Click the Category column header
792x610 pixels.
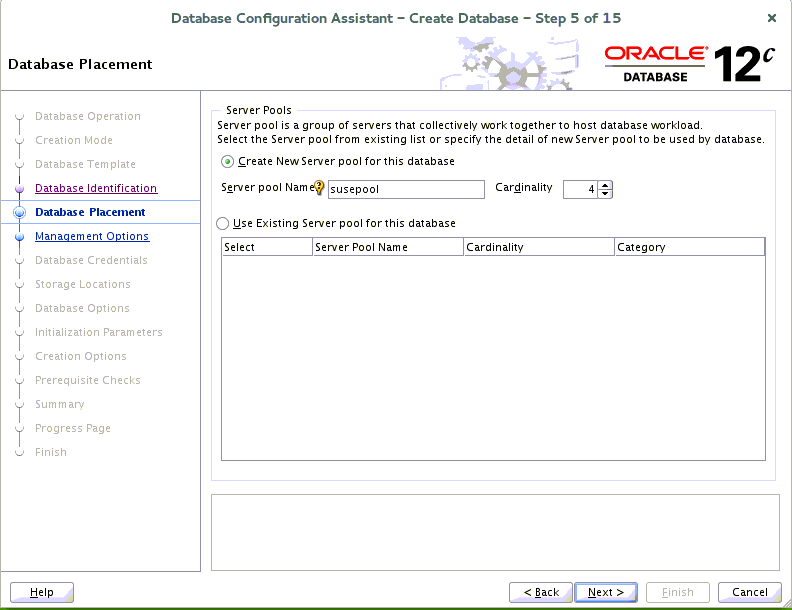(x=689, y=247)
